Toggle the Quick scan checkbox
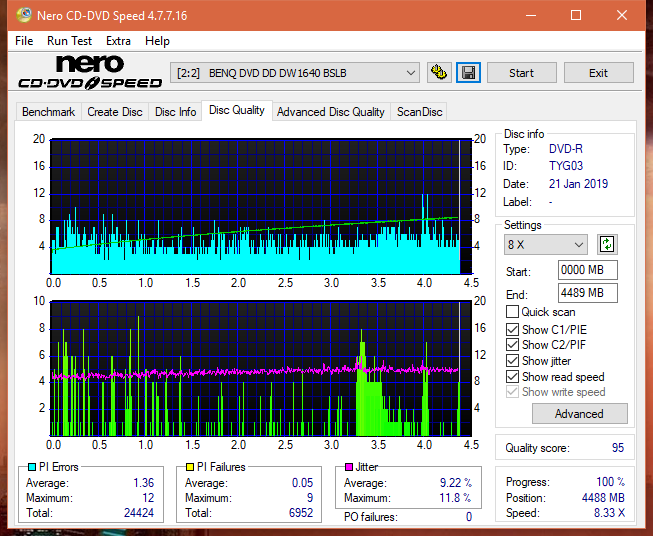This screenshot has width=653, height=536. (512, 312)
